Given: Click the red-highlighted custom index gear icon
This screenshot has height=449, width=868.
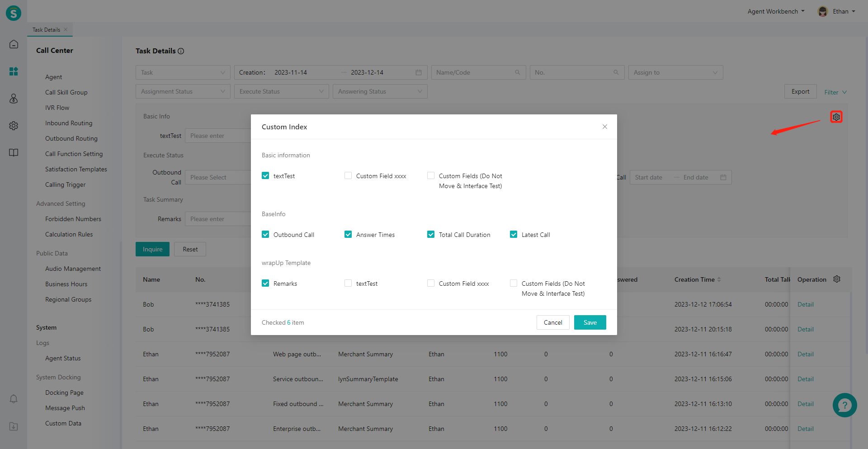Looking at the screenshot, I should tap(836, 117).
